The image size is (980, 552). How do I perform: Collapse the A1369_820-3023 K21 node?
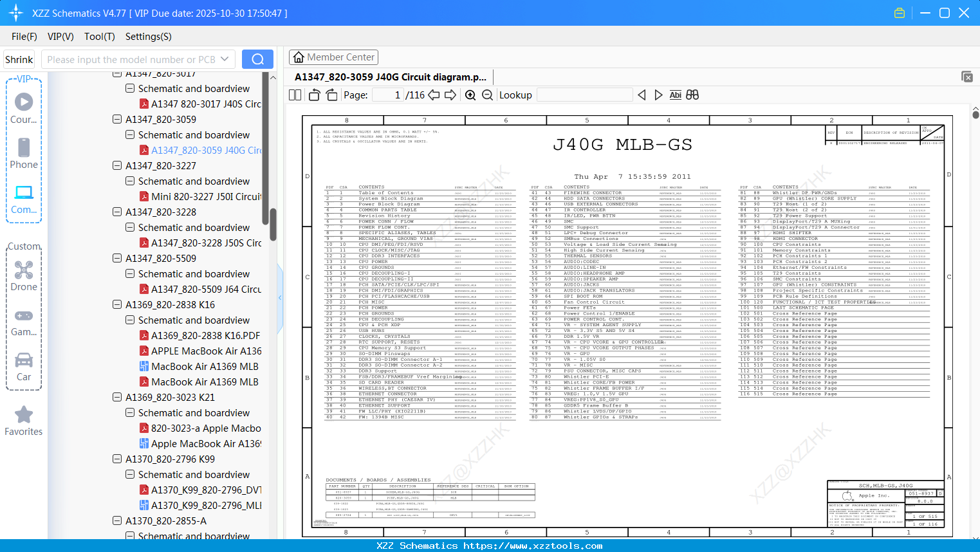pos(117,397)
